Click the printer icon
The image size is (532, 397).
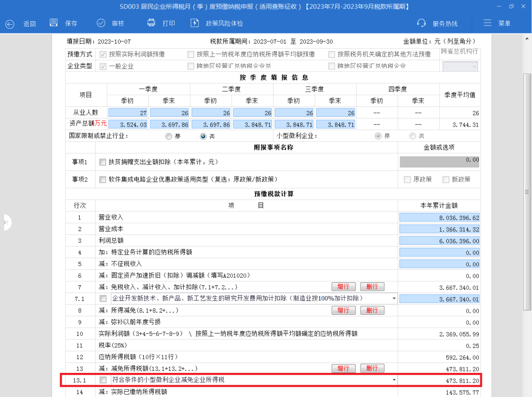point(152,23)
